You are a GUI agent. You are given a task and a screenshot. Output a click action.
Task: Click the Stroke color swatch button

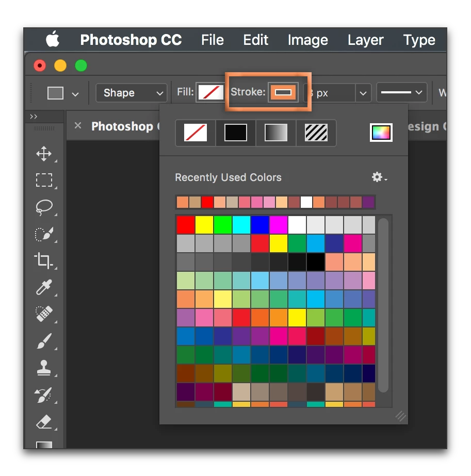click(283, 92)
